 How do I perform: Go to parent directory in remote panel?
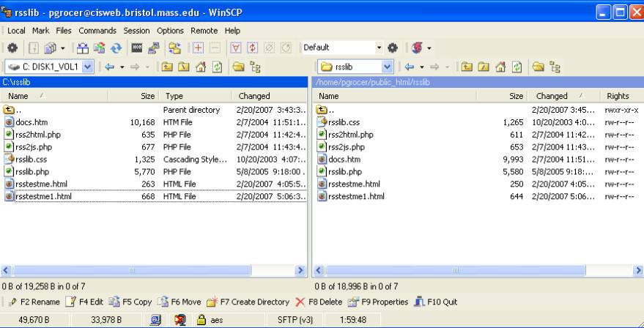click(x=467, y=67)
